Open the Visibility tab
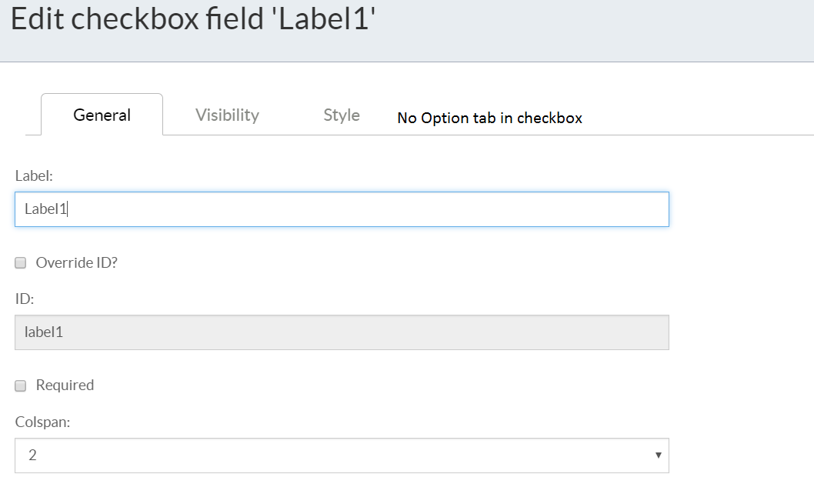814x504 pixels. pos(227,115)
